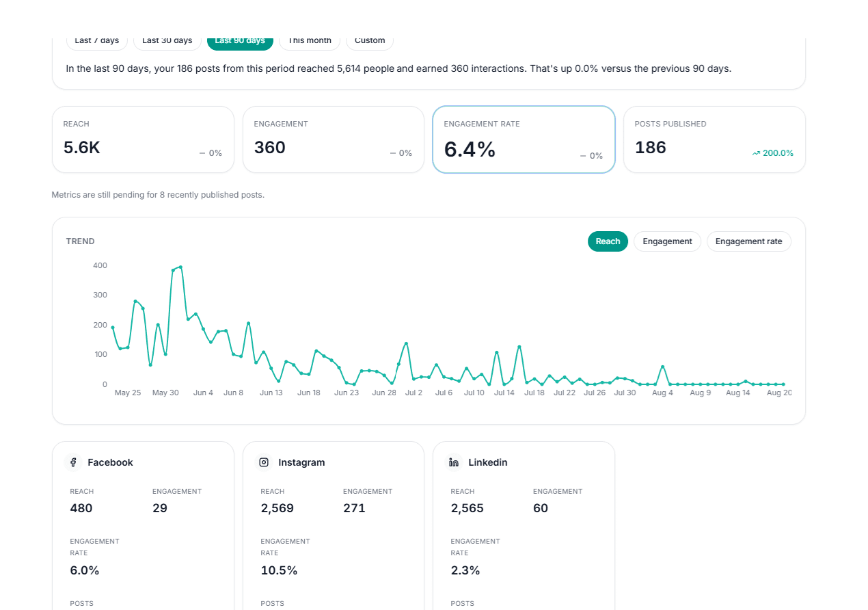This screenshot has height=610, width=868.
Task: Click the Jul 14 axis label
Action: tap(504, 393)
